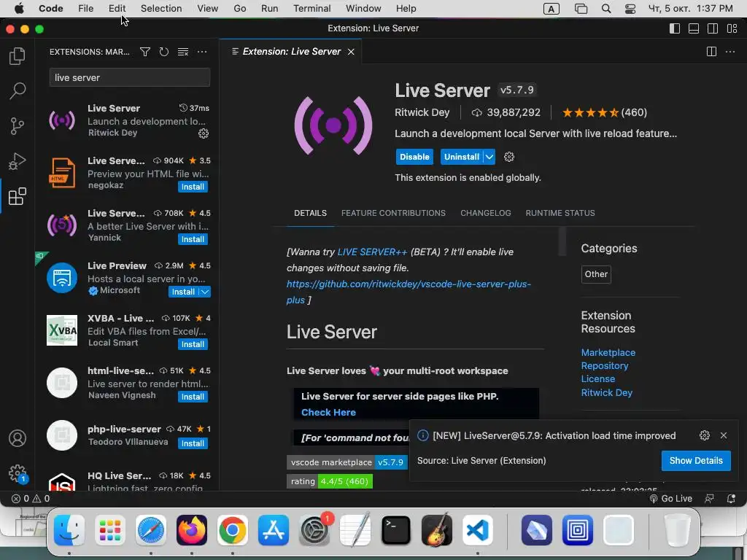Screen dimensions: 747x560
Task: Dismiss the LiveServer notification
Action: point(724,435)
